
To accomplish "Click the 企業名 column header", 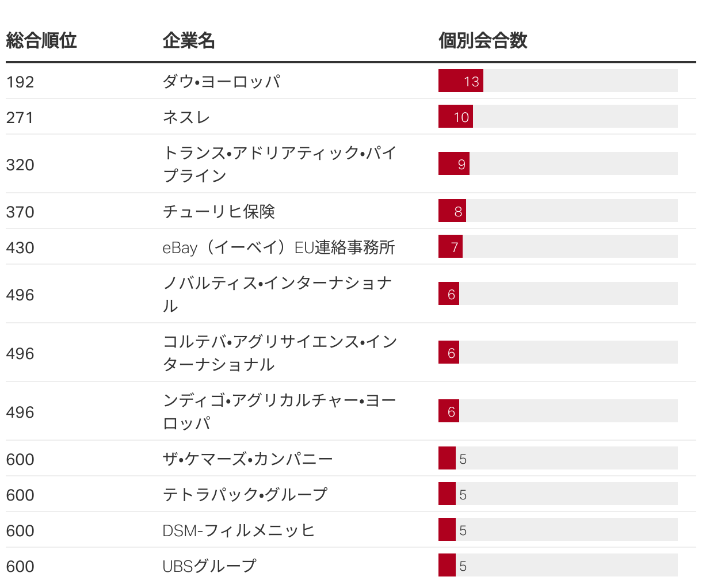I will coord(189,41).
